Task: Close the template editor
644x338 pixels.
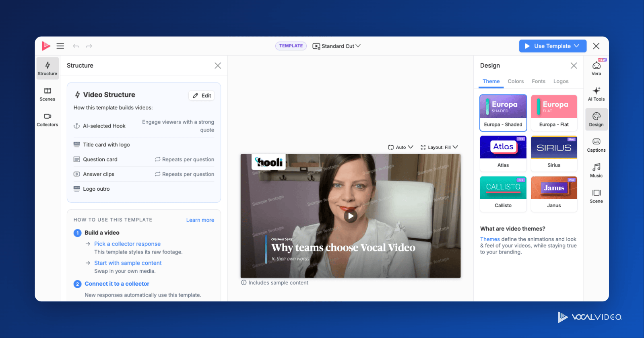Action: (x=597, y=46)
